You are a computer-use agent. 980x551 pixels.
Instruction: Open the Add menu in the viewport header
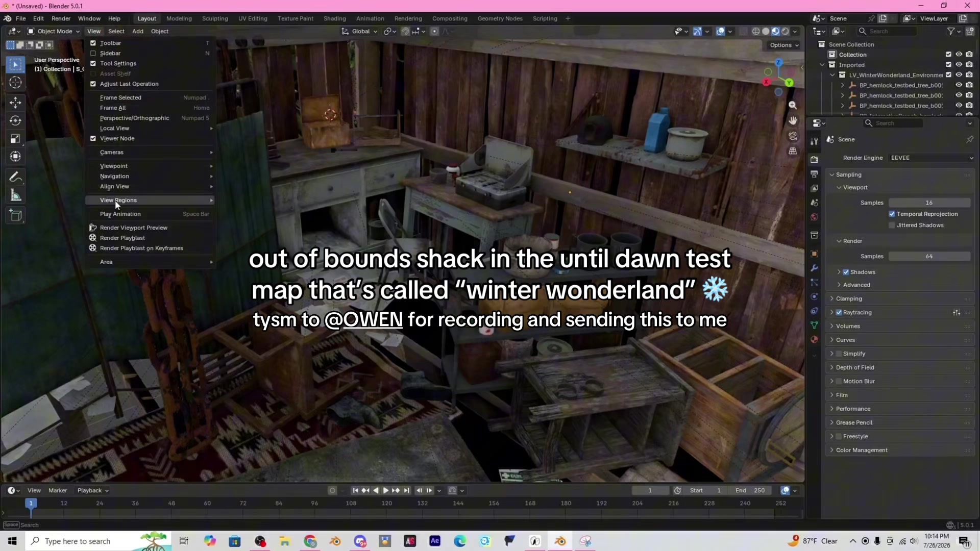click(x=138, y=32)
